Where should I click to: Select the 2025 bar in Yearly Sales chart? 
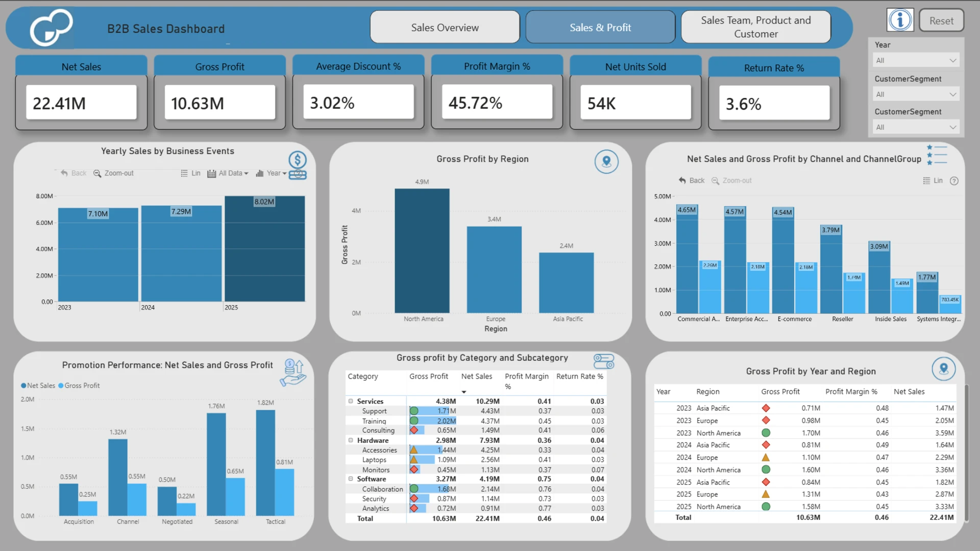point(265,248)
